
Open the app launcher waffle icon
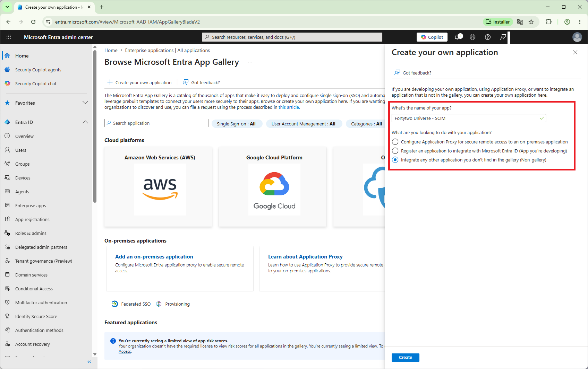tap(9, 37)
